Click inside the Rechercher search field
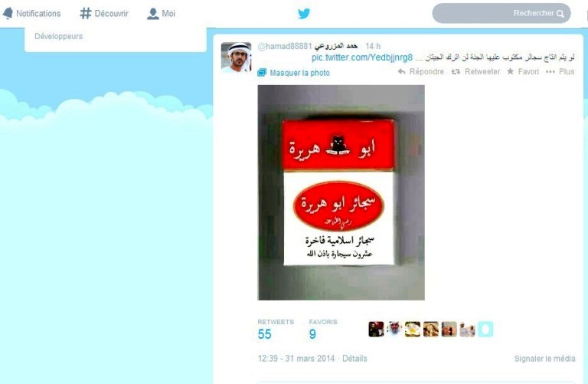Viewport: 588px width, 384px height. tap(501, 14)
